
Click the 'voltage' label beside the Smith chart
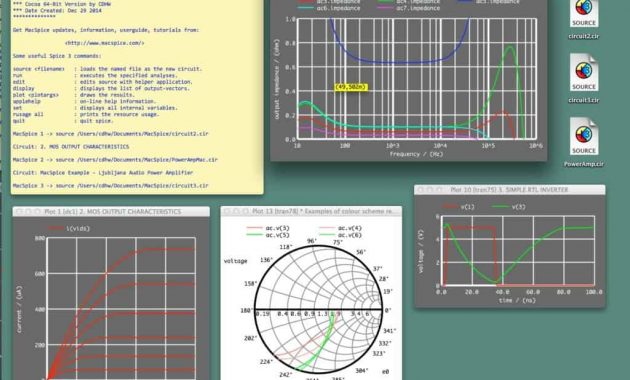click(235, 261)
